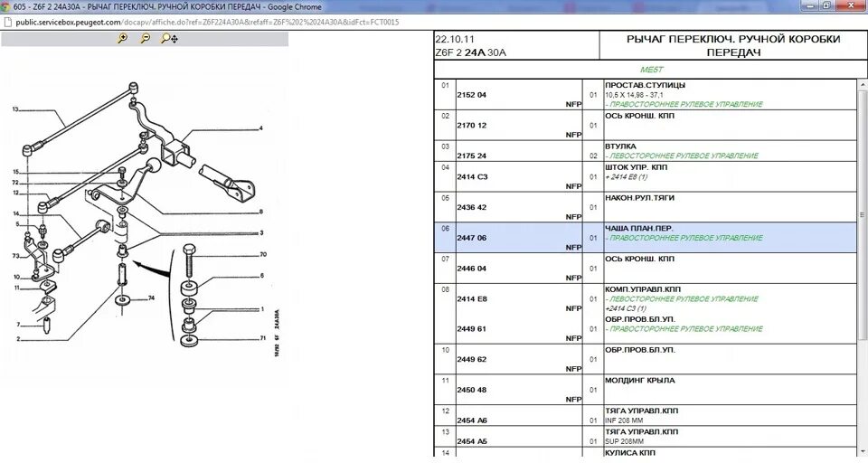Viewport: 868px width, 463px height.
Task: Click the zoom-and-pan magnifier icon
Action: 169,38
